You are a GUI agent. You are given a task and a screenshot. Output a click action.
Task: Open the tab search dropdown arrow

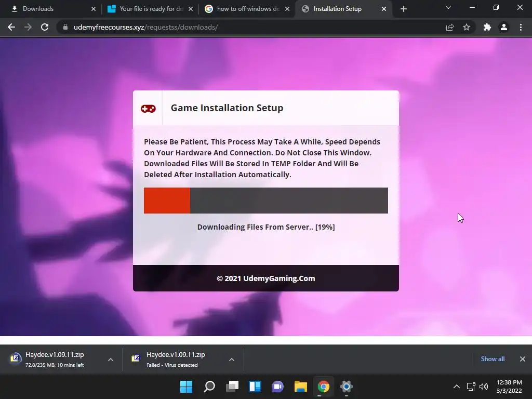click(448, 7)
